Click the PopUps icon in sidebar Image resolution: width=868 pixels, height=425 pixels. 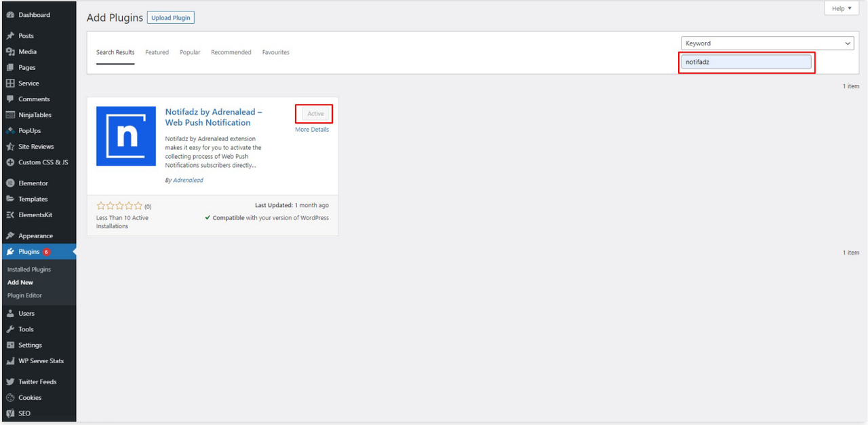click(10, 130)
